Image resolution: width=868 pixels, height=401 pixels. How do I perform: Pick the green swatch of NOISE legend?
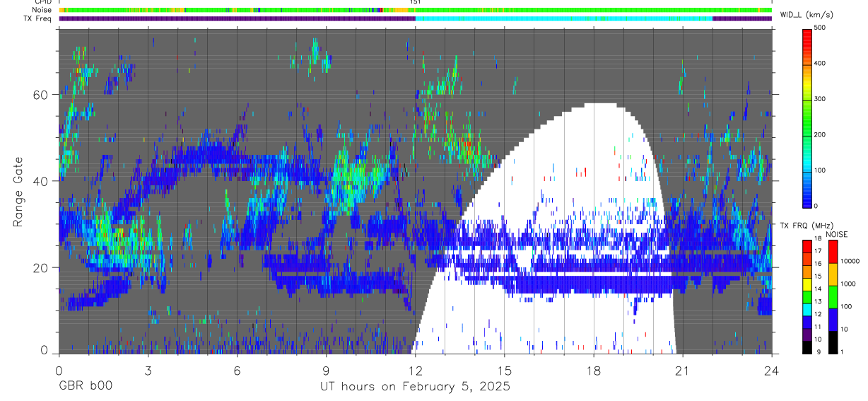[832, 296]
